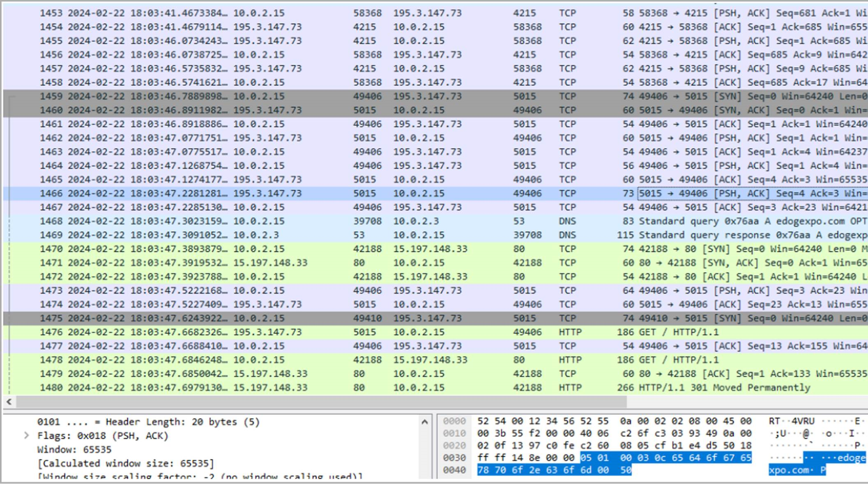The width and height of the screenshot is (868, 484).
Task: Select packet 1474 row
Action: pyautogui.click(x=435, y=305)
